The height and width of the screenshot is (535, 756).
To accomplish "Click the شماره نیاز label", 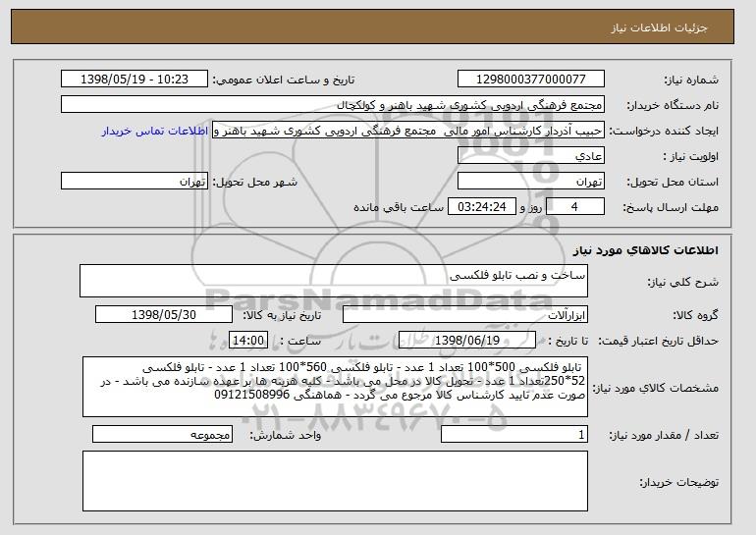I will pos(691,80).
